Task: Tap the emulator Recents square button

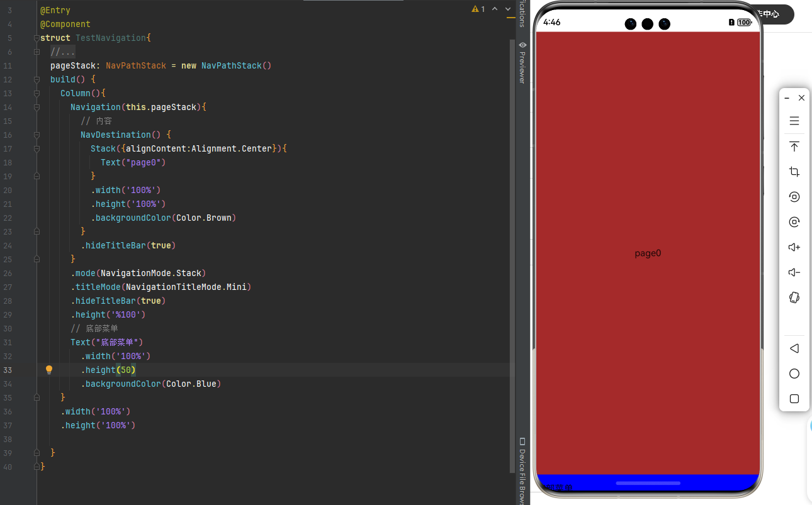Action: coord(794,399)
